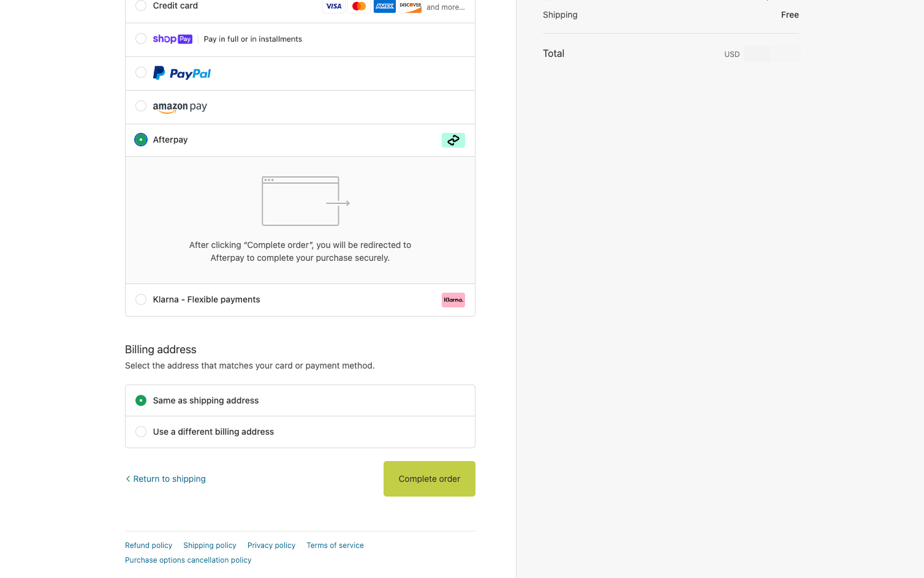
Task: Click the Total label in summary
Action: [x=553, y=53]
